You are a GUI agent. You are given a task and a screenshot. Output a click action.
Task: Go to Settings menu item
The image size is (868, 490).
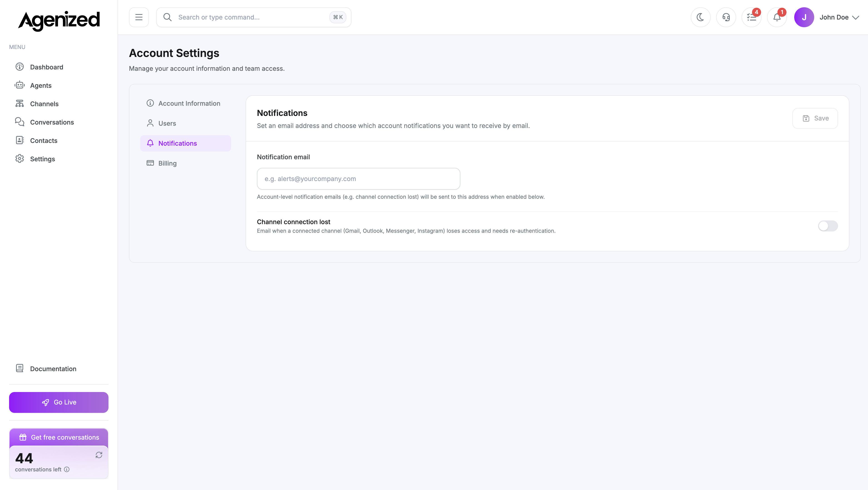click(x=59, y=159)
